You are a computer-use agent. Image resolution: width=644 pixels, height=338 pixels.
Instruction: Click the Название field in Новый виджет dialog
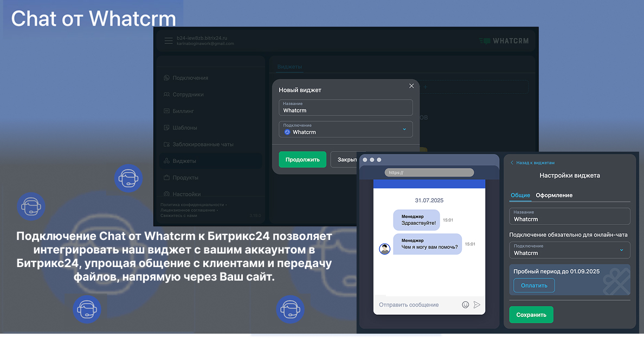pos(346,107)
